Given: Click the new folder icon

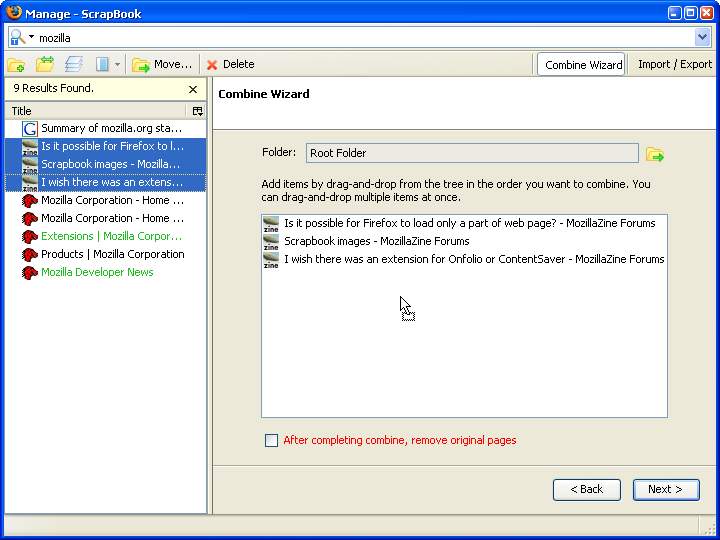Looking at the screenshot, I should [17, 65].
